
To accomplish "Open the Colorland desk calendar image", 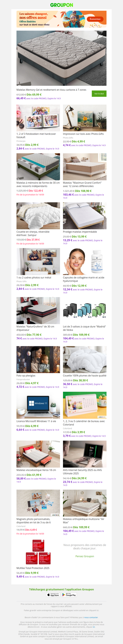I will (85, 405).
